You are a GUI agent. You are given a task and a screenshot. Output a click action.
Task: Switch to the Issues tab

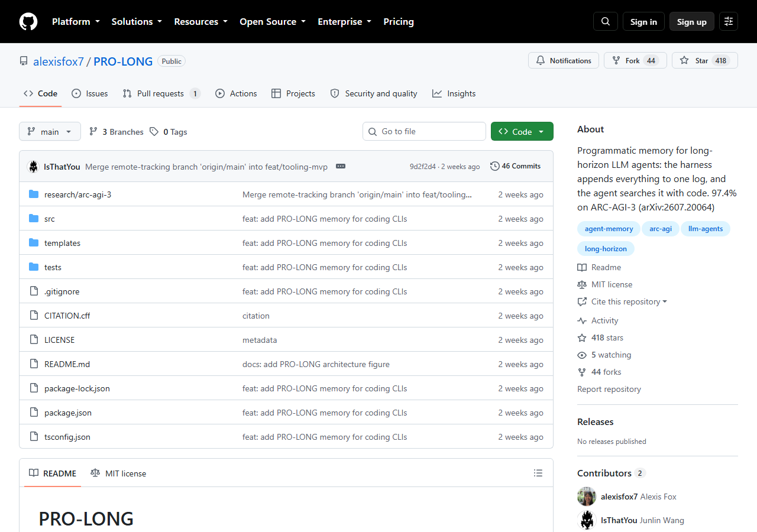point(90,93)
